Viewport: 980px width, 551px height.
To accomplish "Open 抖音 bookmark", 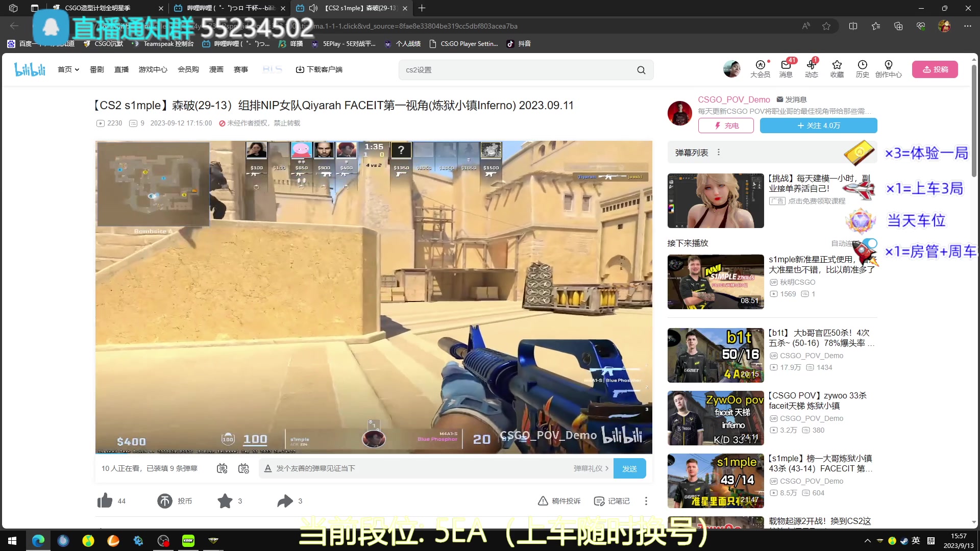I will click(x=519, y=44).
